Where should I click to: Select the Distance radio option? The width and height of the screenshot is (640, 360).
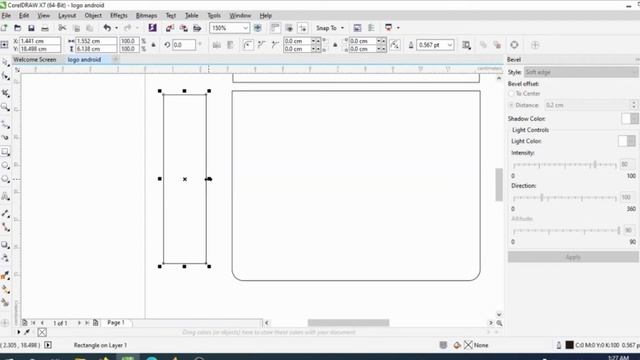(x=511, y=105)
